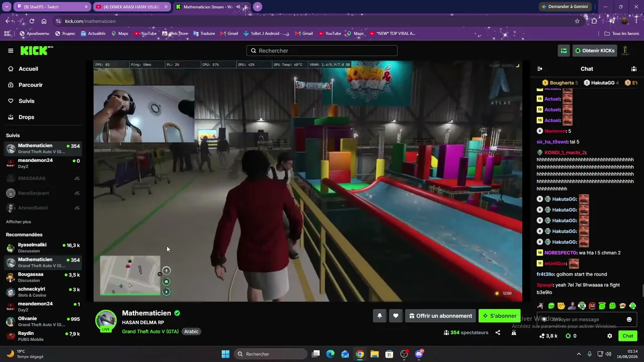The height and width of the screenshot is (362, 644).
Task: Open the Traduire bookmark
Action: [x=204, y=34]
